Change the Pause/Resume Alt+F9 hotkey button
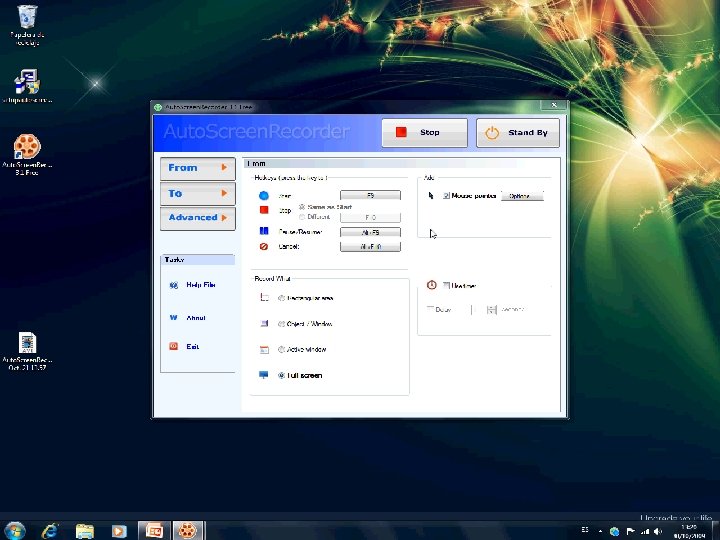 click(x=370, y=232)
